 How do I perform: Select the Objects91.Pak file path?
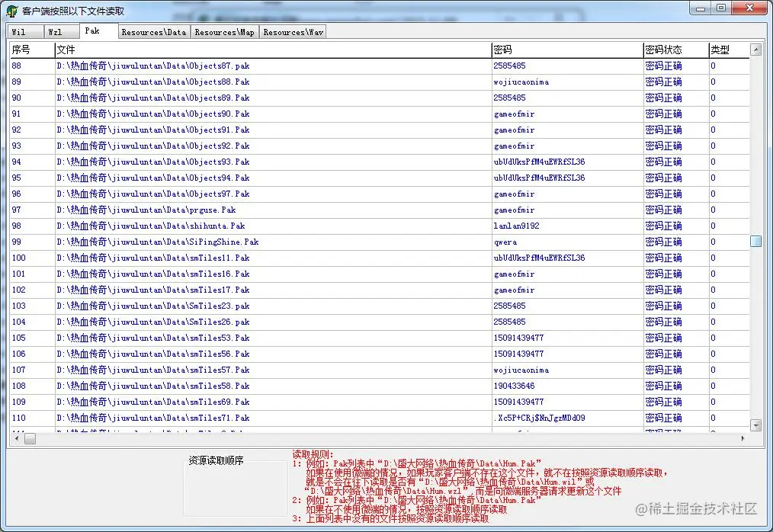coord(152,130)
